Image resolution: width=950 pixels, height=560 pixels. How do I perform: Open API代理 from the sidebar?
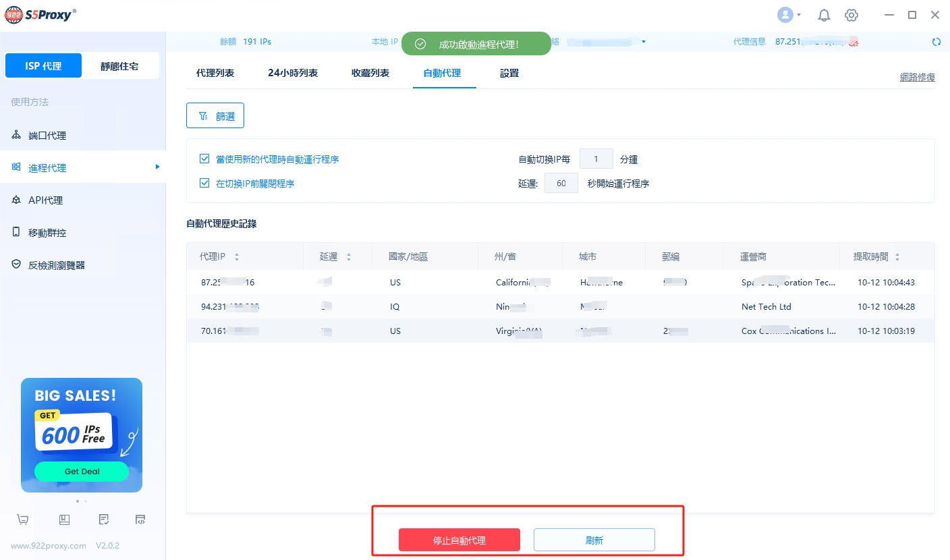pos(45,200)
